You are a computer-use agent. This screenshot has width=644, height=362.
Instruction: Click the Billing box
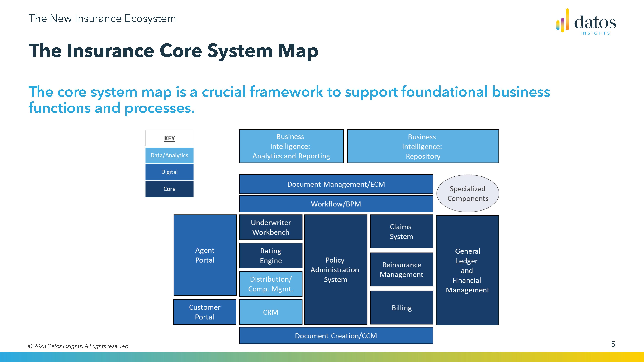(402, 307)
